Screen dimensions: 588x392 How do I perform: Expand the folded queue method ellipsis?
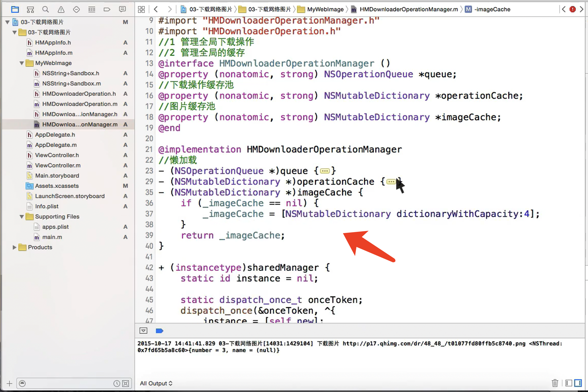[325, 171]
